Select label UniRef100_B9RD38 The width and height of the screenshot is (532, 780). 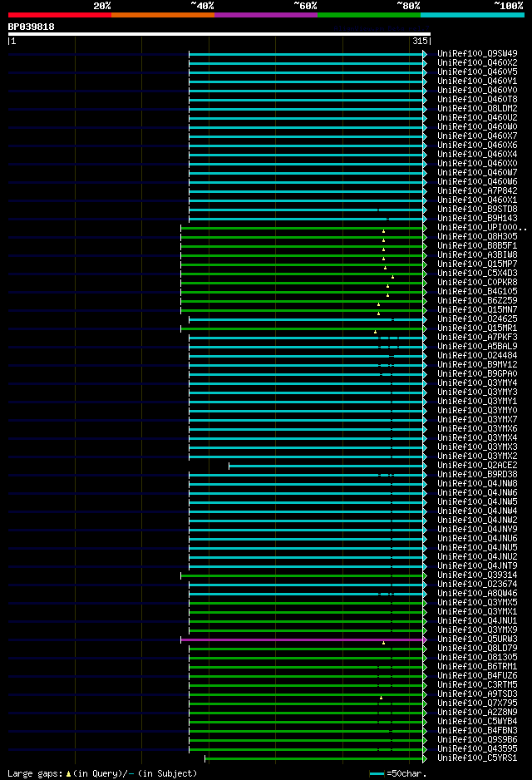pyautogui.click(x=477, y=475)
